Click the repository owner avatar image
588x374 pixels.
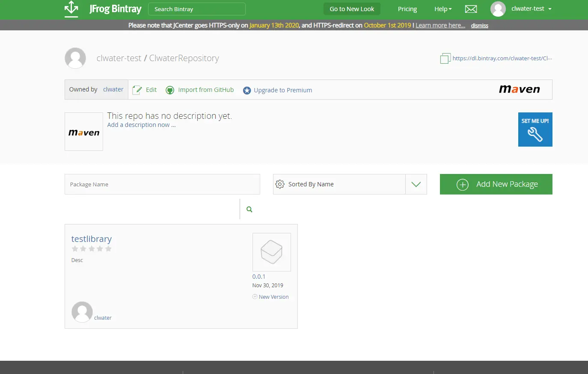point(75,58)
